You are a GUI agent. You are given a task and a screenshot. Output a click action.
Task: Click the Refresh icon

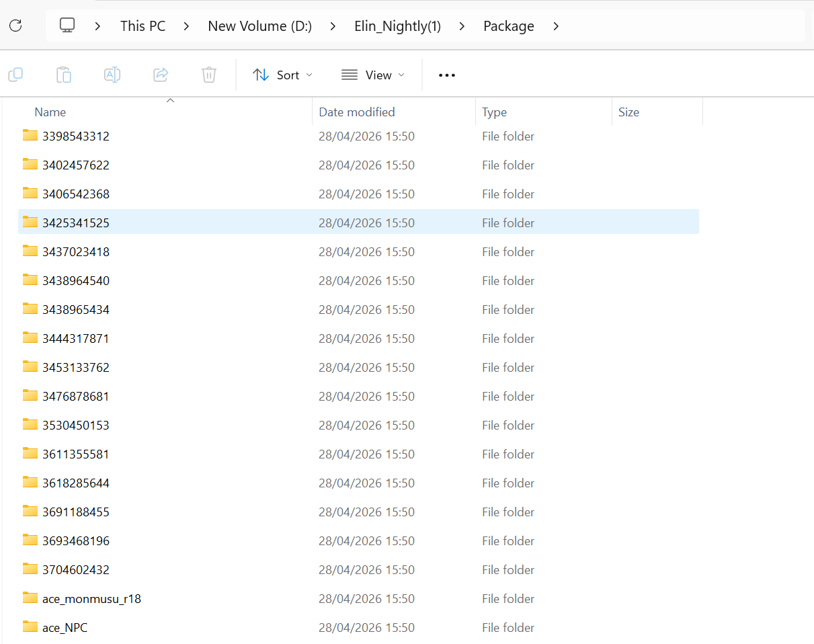(x=15, y=26)
